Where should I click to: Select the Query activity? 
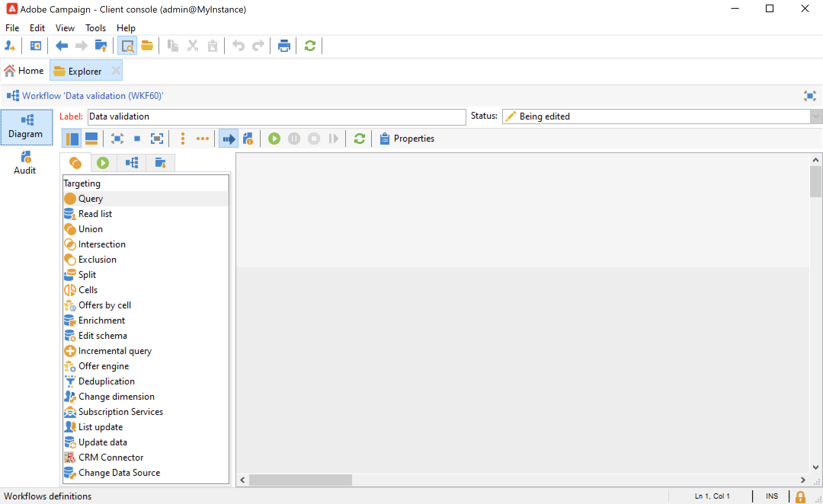point(91,199)
